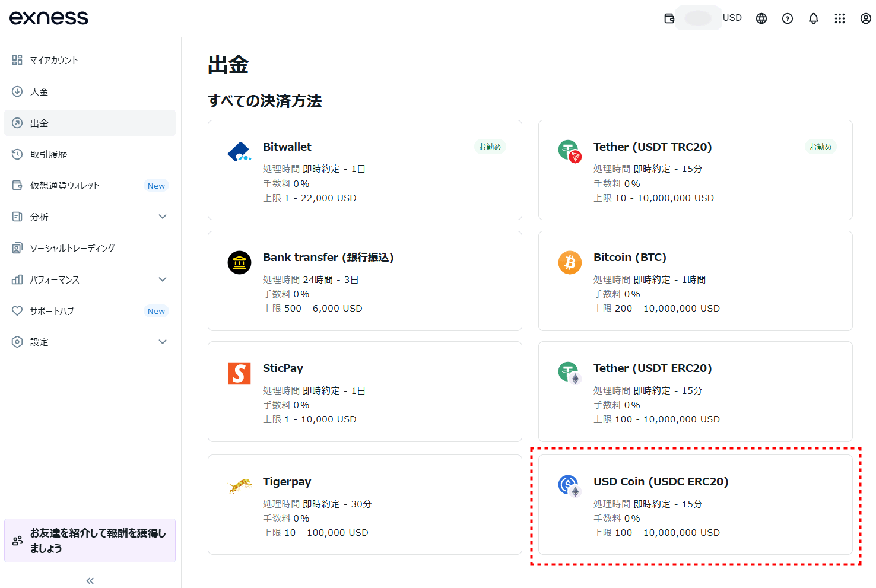Click the Tigerpay tiger icon
The height and width of the screenshot is (588, 876).
pos(240,487)
